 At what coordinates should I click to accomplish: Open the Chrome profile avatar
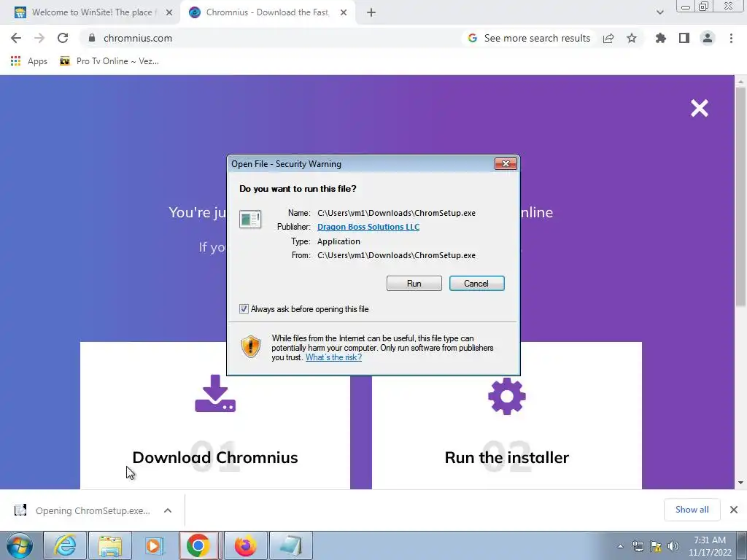pyautogui.click(x=708, y=38)
